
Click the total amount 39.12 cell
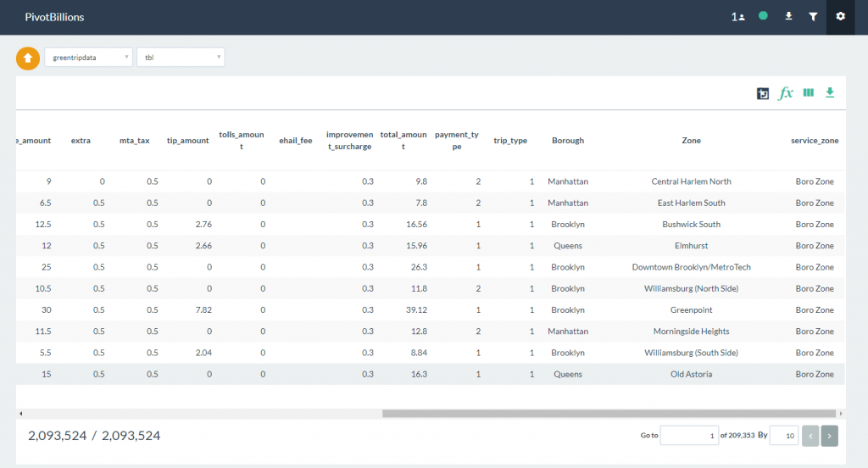coord(416,310)
